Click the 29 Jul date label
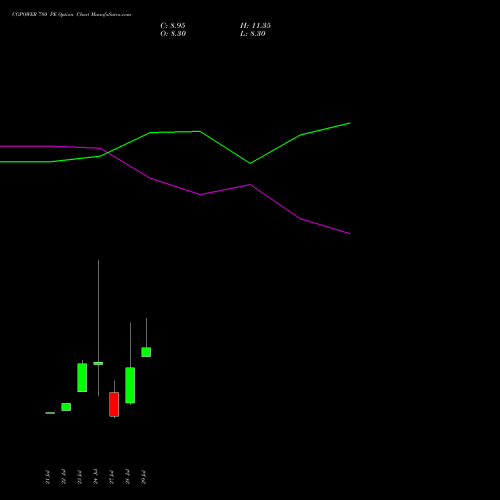 click(144, 477)
